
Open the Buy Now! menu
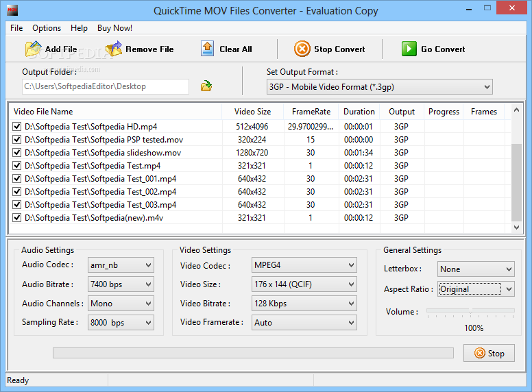pos(114,28)
